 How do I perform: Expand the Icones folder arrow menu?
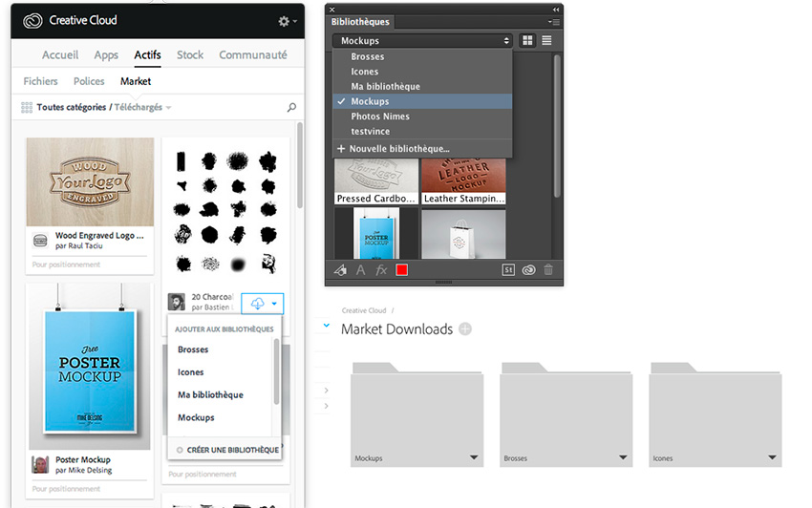click(772, 457)
